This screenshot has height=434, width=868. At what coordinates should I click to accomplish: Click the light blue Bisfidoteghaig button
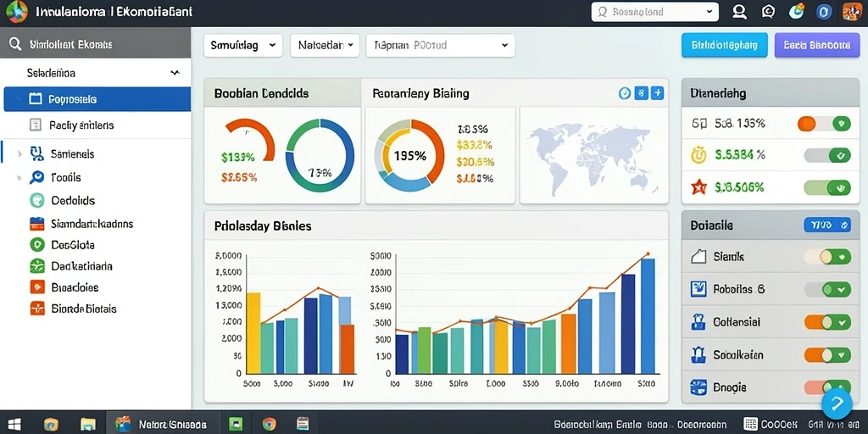point(725,46)
